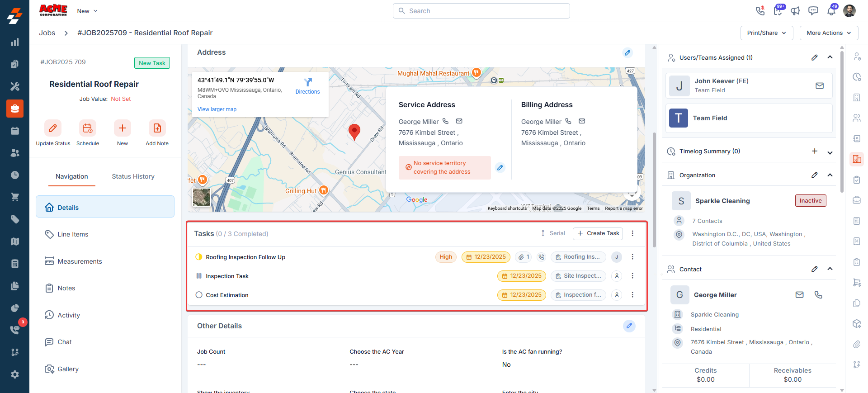Open Line Items in navigation

pos(105,234)
